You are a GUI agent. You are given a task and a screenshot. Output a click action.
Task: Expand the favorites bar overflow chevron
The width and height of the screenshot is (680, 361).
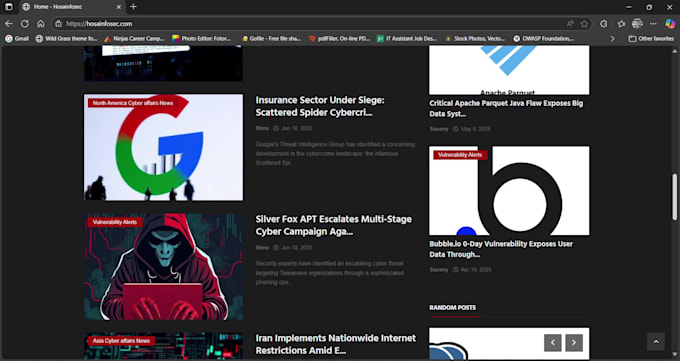click(613, 39)
